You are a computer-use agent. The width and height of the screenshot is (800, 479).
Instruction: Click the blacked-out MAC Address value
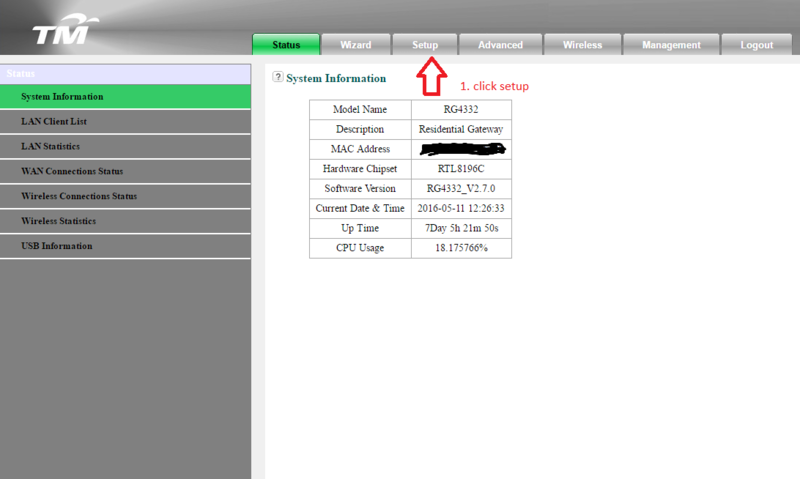pos(461,149)
